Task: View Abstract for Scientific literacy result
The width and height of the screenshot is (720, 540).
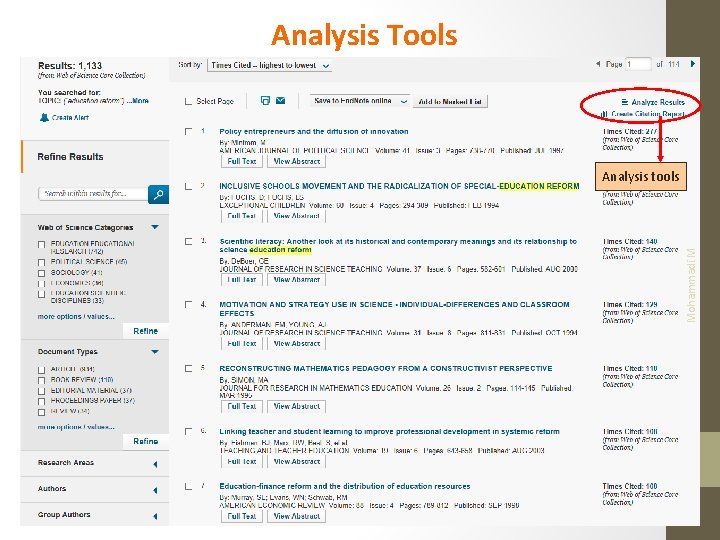Action: pyautogui.click(x=297, y=280)
